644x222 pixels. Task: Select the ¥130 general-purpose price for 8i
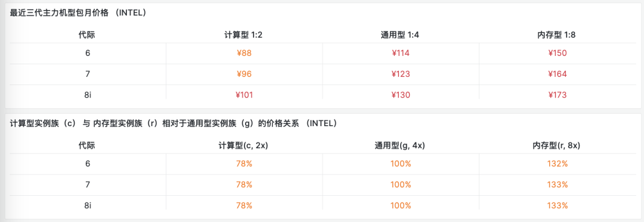[x=401, y=95]
